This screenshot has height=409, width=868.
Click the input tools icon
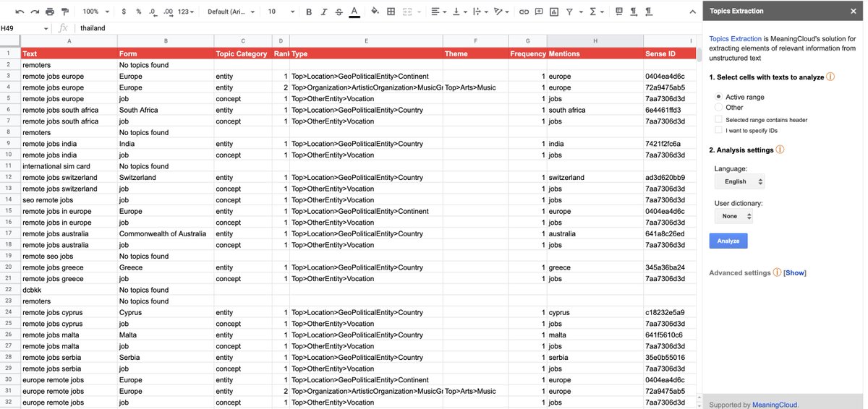click(x=618, y=12)
